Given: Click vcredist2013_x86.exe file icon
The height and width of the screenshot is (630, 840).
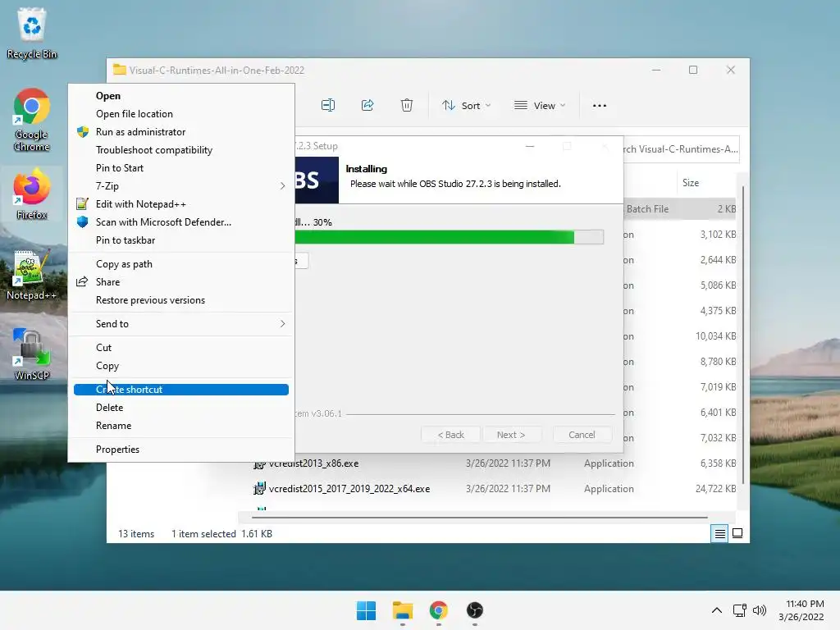Looking at the screenshot, I should (259, 464).
